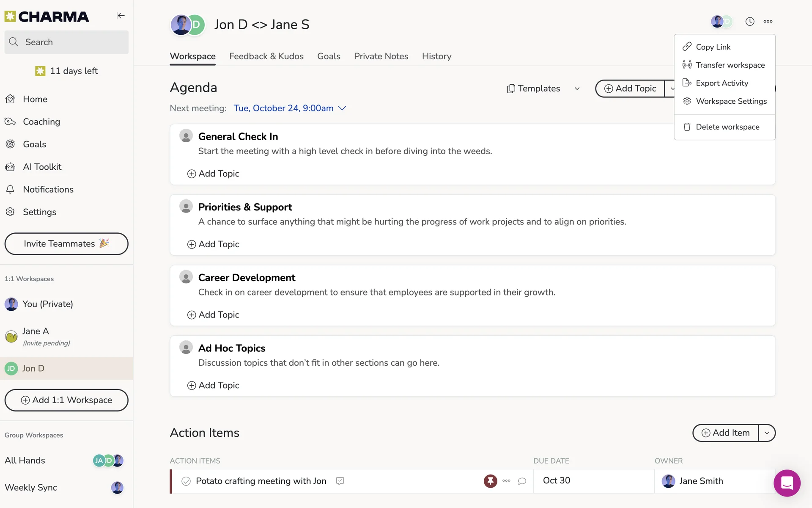812x508 pixels.
Task: Click the note icon beside Potato crafting meeting
Action: (340, 481)
